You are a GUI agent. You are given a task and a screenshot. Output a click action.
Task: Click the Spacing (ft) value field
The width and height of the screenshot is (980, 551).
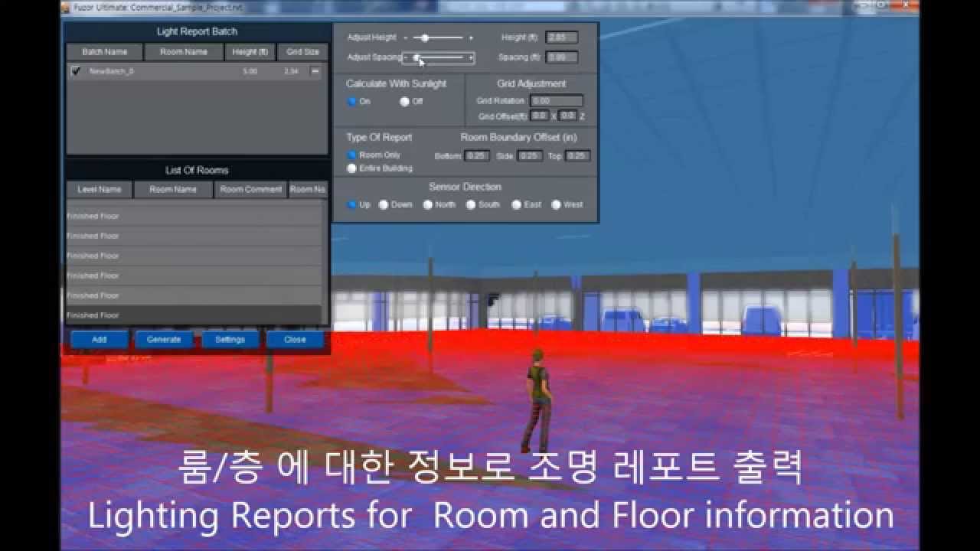coord(562,57)
